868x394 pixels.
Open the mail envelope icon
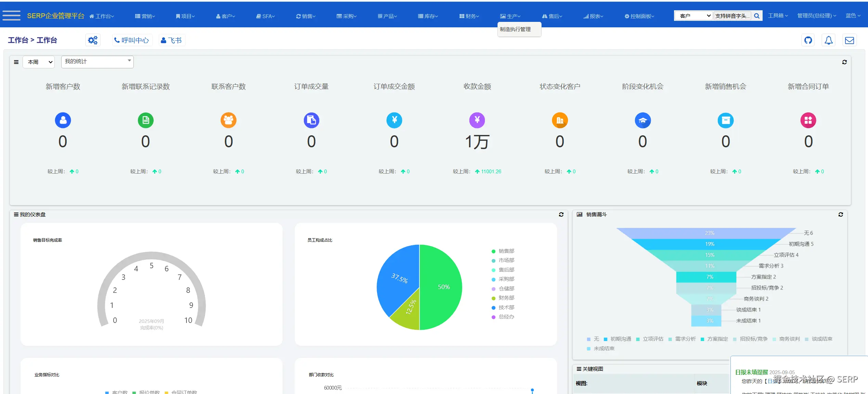[x=849, y=40]
